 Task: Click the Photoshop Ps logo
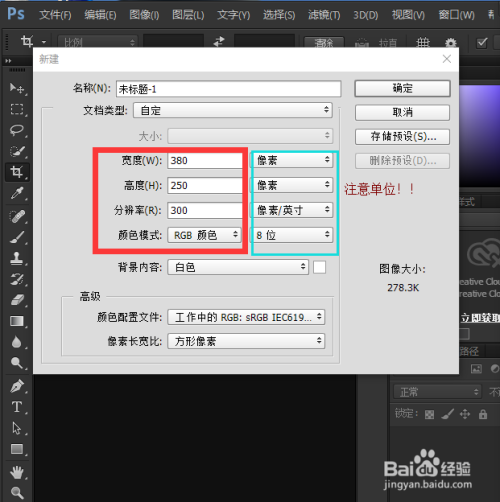pyautogui.click(x=16, y=14)
